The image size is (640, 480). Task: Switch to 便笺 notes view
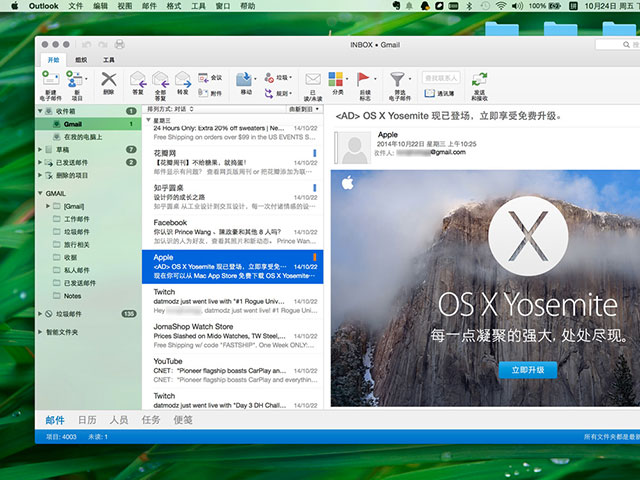183,420
